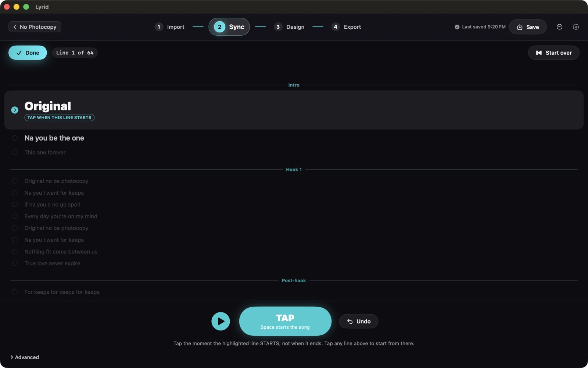Click the Done button
Viewport: 588px width, 368px height.
pos(28,53)
